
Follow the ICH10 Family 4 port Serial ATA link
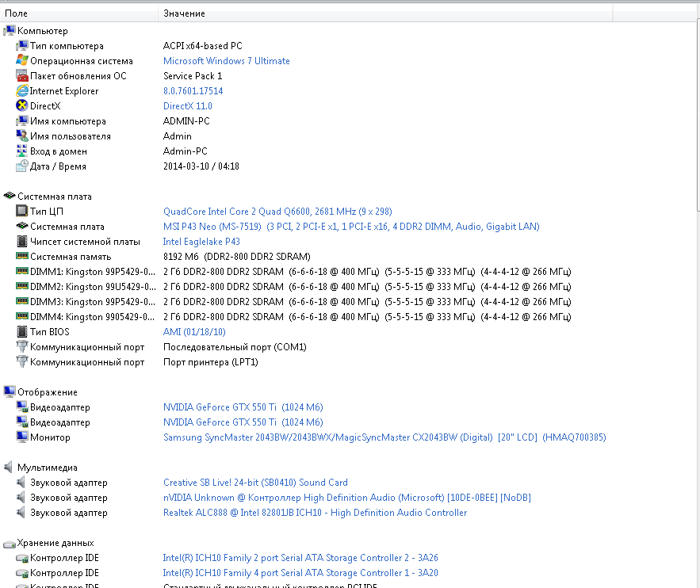pos(300,573)
